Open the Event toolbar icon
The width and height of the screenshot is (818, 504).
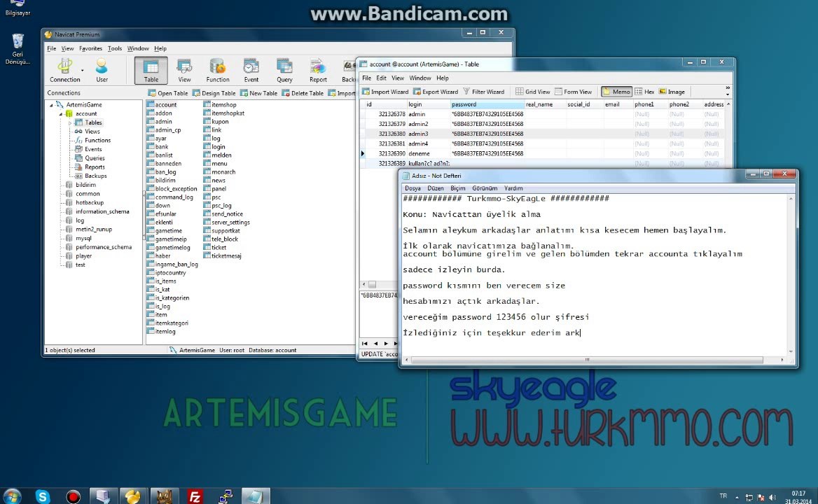point(251,71)
